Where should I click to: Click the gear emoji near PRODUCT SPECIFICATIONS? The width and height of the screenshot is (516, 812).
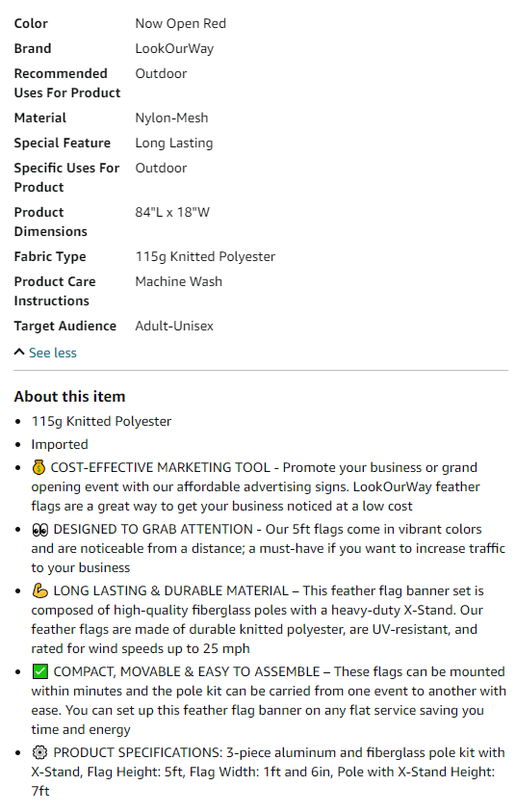point(39,752)
